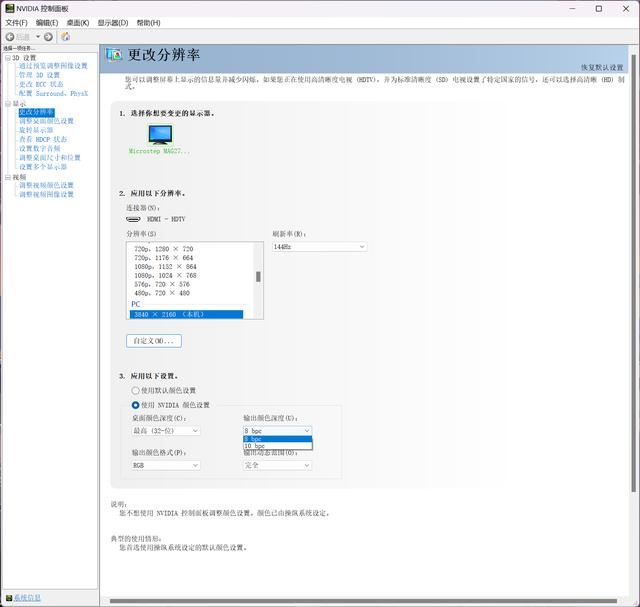The height and width of the screenshot is (607, 640).
Task: Collapse the 显示 tree node
Action: tap(6, 104)
